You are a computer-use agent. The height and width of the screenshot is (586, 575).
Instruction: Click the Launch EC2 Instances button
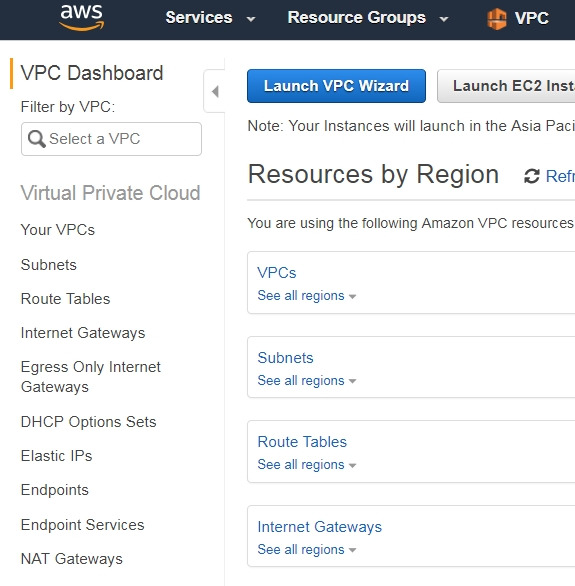pyautogui.click(x=506, y=86)
